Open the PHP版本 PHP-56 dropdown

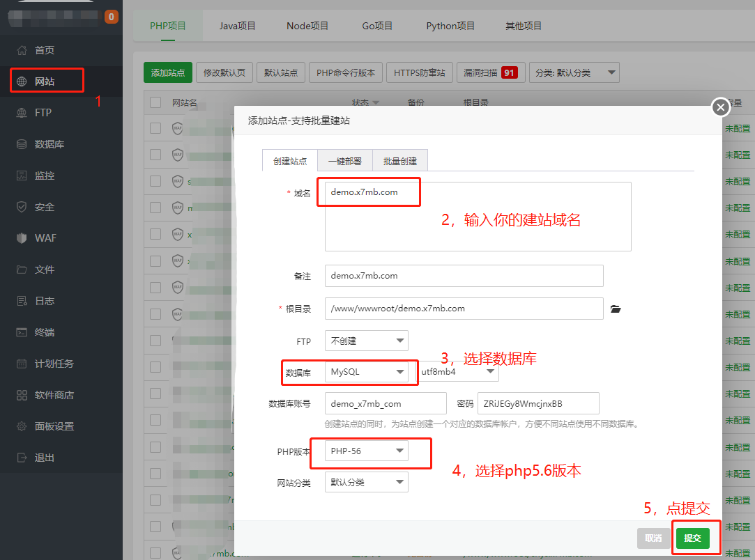point(367,451)
